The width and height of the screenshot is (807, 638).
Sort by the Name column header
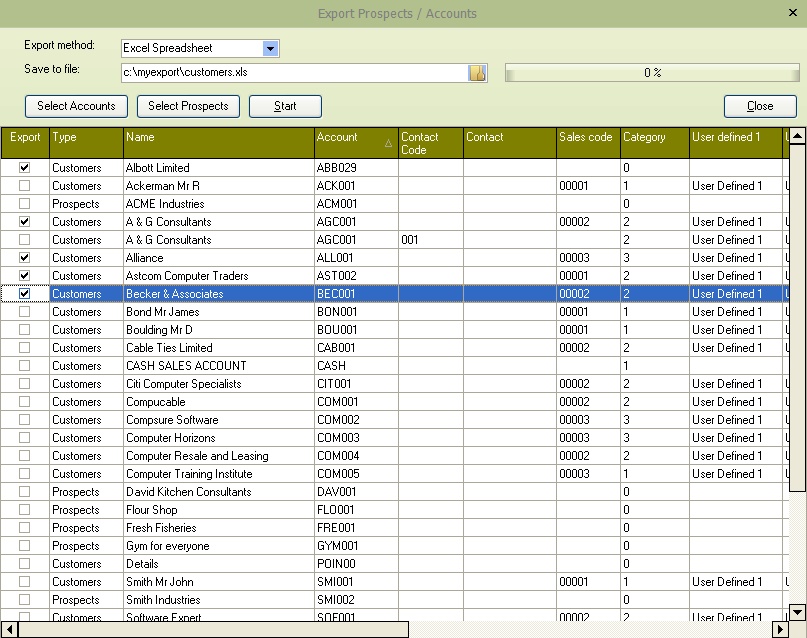(x=217, y=143)
